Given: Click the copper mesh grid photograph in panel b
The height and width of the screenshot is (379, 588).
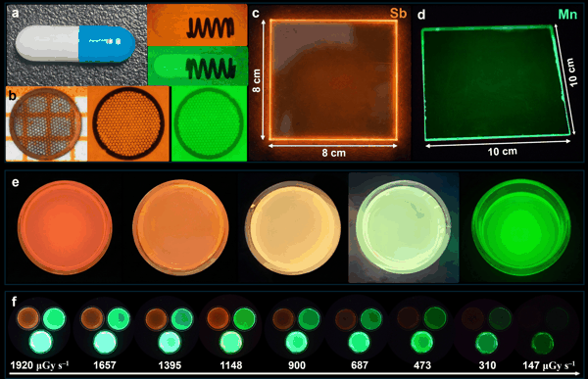Looking at the screenshot, I should (x=46, y=123).
